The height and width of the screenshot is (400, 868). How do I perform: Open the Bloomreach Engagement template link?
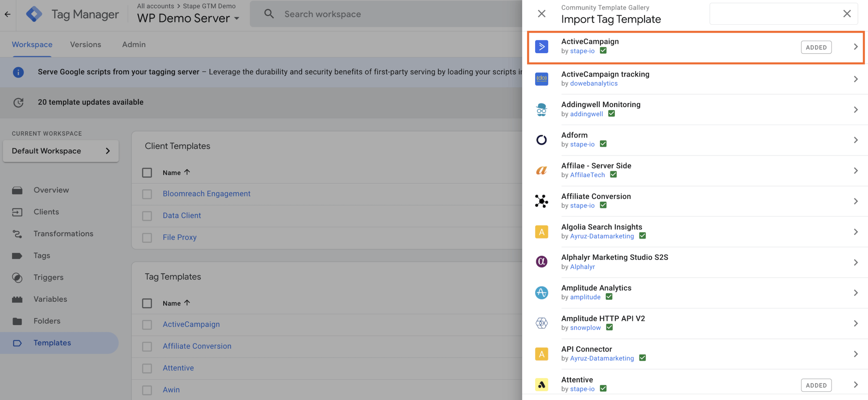pyautogui.click(x=206, y=194)
